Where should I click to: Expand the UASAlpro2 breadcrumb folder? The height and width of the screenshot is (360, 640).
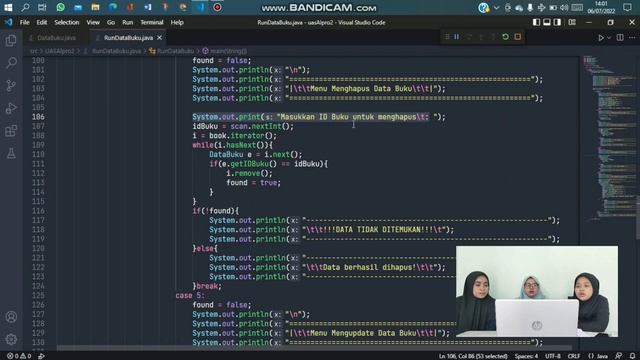60,51
